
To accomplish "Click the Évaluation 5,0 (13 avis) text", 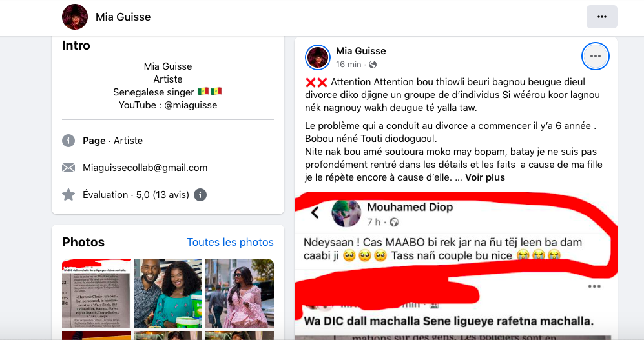I will click(x=136, y=194).
